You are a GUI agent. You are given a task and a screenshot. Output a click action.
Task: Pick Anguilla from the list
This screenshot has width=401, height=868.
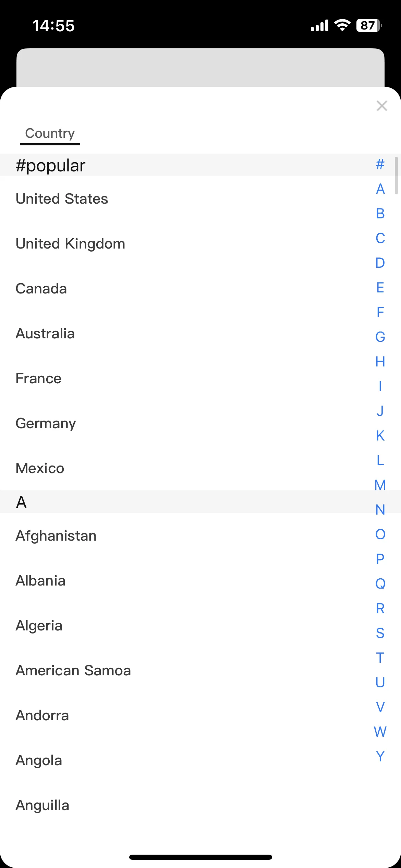(x=200, y=805)
